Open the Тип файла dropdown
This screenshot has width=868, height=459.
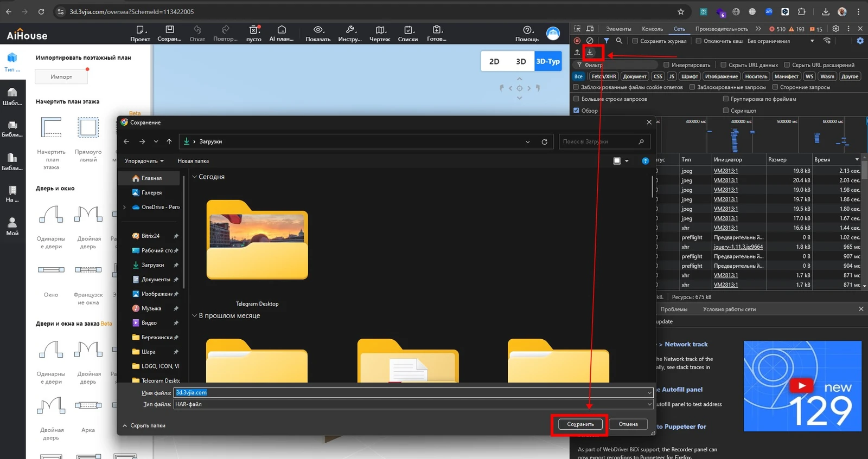click(x=412, y=404)
